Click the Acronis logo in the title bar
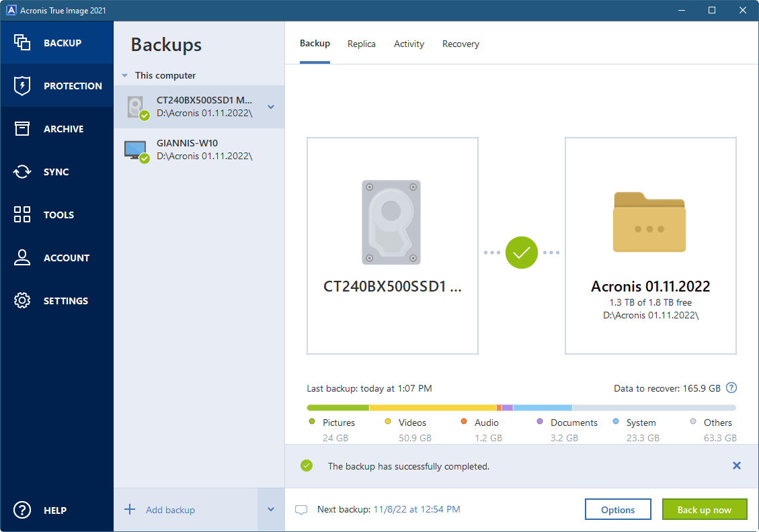 11,10
